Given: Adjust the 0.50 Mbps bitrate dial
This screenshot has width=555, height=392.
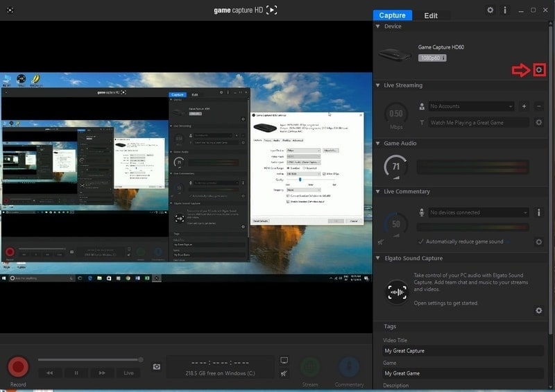Looking at the screenshot, I should point(396,114).
